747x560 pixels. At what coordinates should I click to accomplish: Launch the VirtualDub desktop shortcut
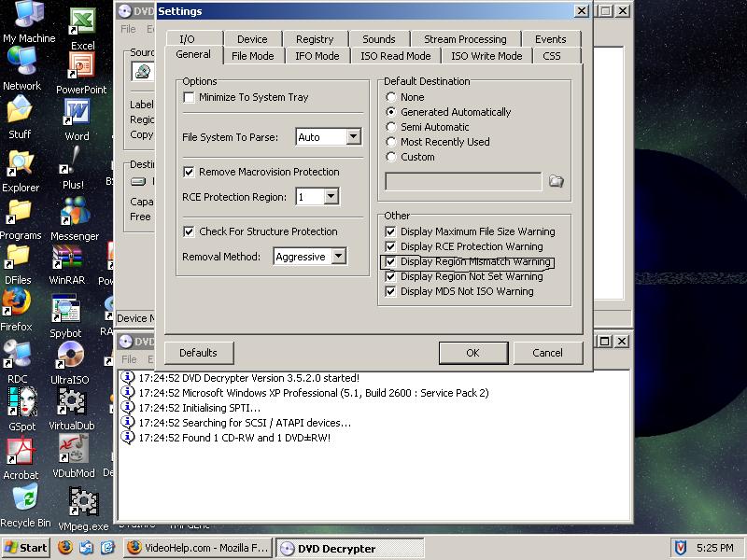pyautogui.click(x=72, y=410)
